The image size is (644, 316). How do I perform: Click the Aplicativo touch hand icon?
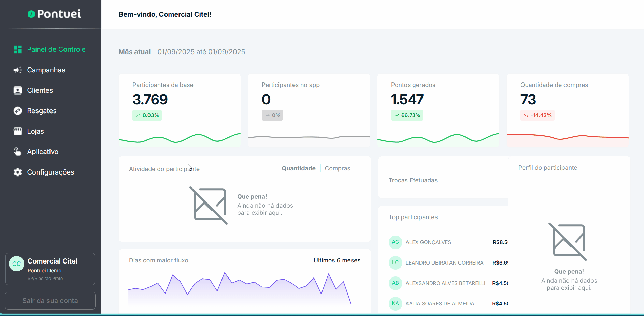[18, 152]
